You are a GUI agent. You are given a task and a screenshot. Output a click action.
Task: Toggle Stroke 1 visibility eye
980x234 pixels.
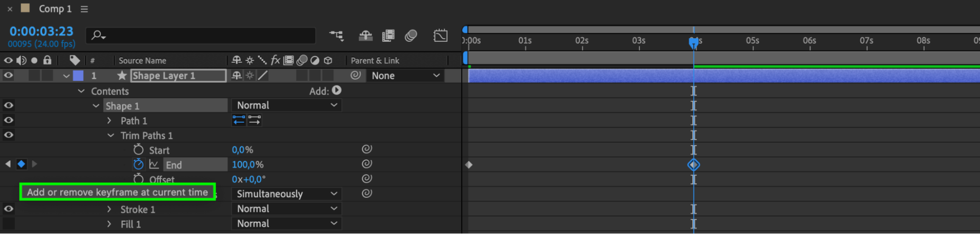8,208
